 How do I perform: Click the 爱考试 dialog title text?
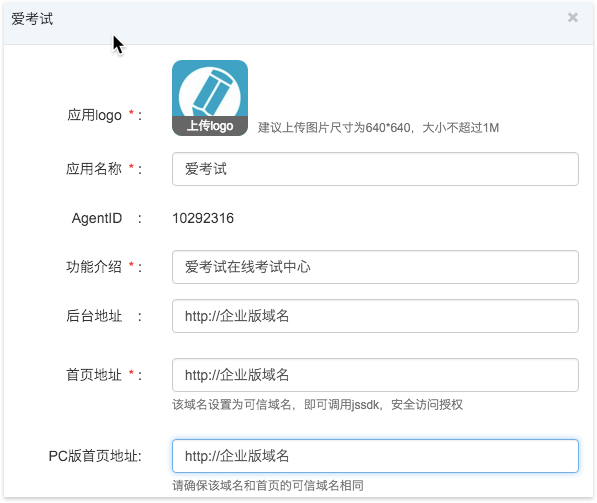click(32, 19)
